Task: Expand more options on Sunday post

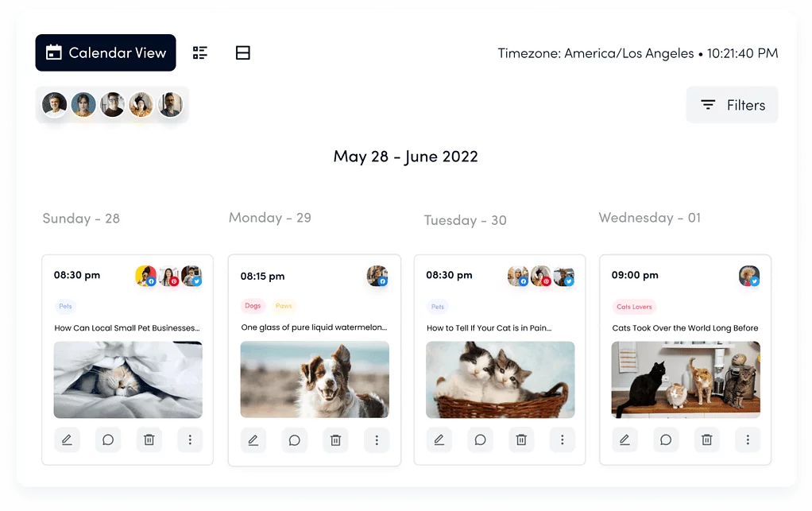Action: click(x=190, y=439)
